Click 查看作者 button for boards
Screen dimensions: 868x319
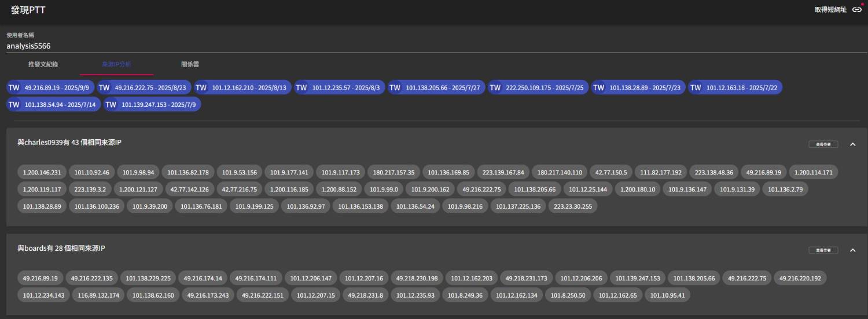[x=823, y=250]
